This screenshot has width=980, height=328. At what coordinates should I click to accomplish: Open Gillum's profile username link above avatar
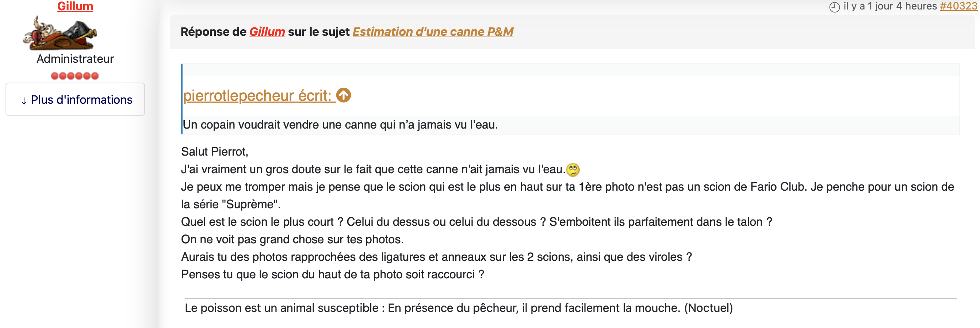[x=75, y=6]
